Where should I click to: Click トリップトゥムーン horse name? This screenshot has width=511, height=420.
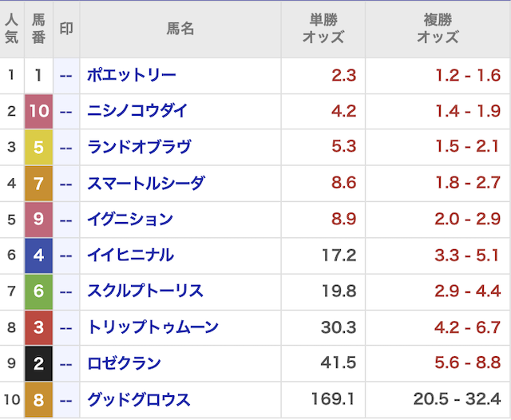coord(153,327)
